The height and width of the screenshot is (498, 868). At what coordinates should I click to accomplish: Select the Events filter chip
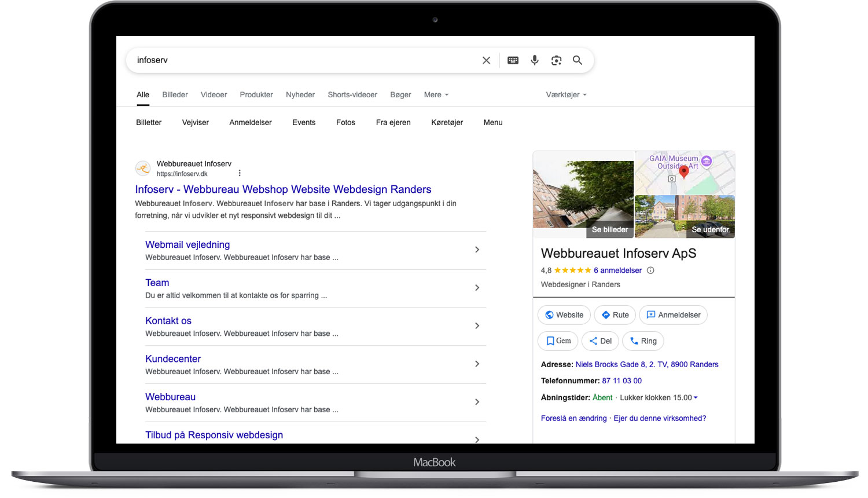(304, 123)
